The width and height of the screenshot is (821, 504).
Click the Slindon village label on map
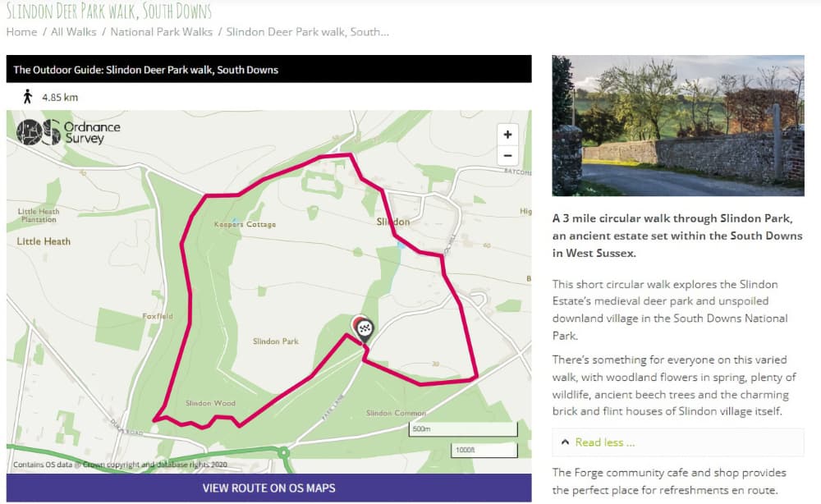pos(392,222)
